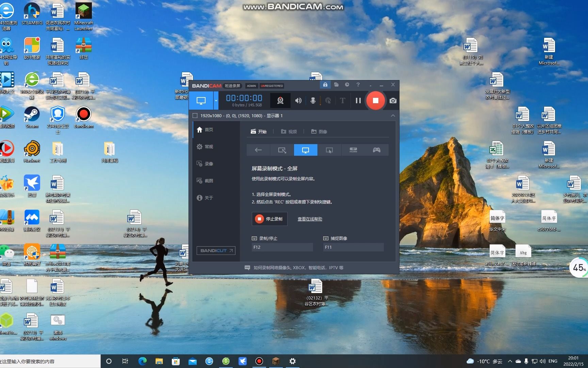
Task: Open the weather -10°C 多云 widget
Action: pyautogui.click(x=484, y=361)
